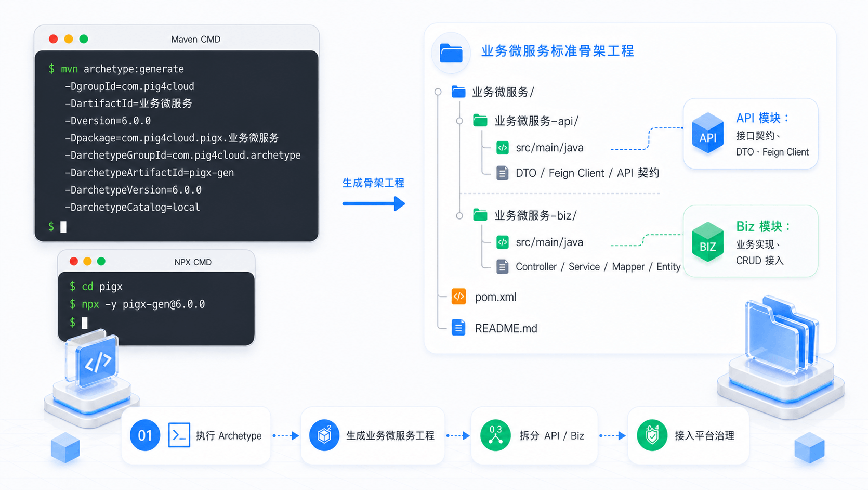Viewport: 868px width, 490px height.
Task: Maximize Maven CMD window with green button
Action: pyautogui.click(x=84, y=39)
